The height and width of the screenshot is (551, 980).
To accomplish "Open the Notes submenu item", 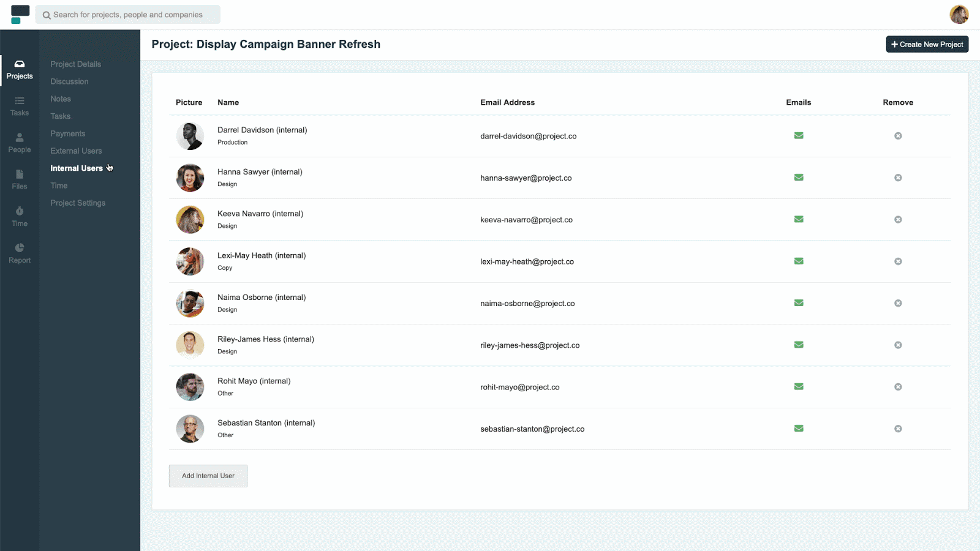I will 61,99.
